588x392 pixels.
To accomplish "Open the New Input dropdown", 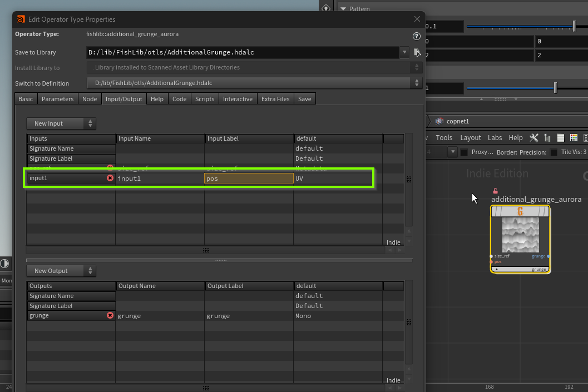I will pos(61,123).
